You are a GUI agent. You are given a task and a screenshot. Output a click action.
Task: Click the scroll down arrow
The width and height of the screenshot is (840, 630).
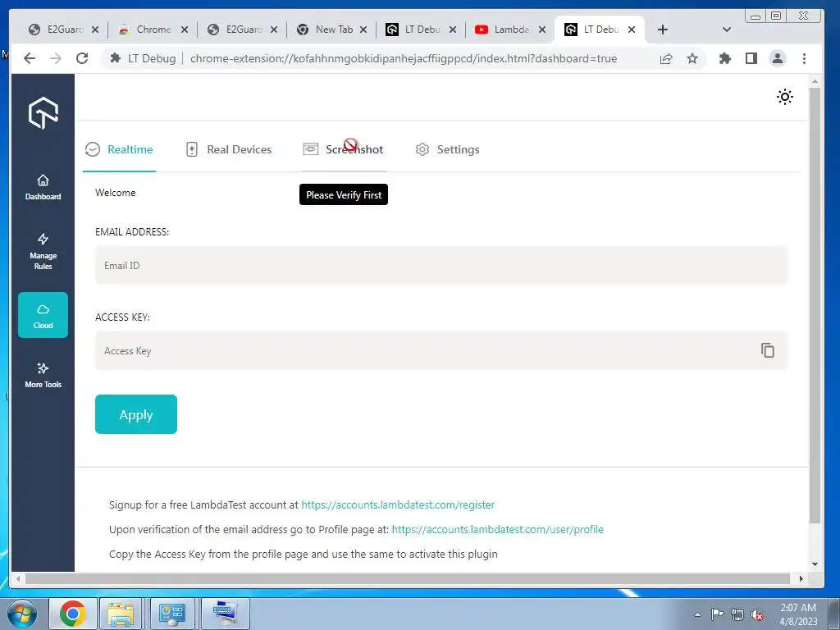pos(815,564)
